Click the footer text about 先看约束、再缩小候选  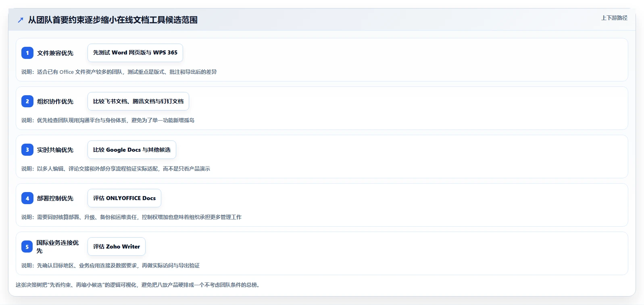pos(139,285)
